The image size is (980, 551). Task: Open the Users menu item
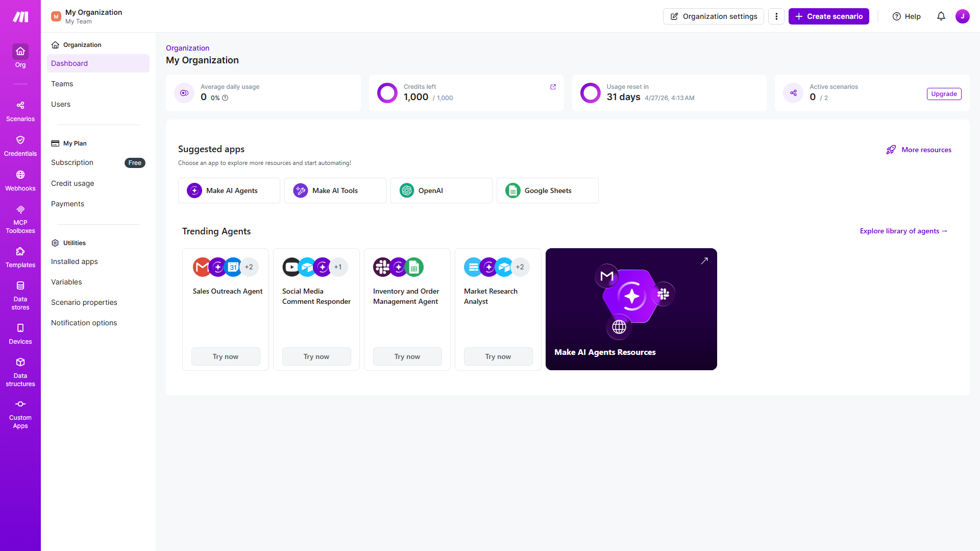point(98,104)
